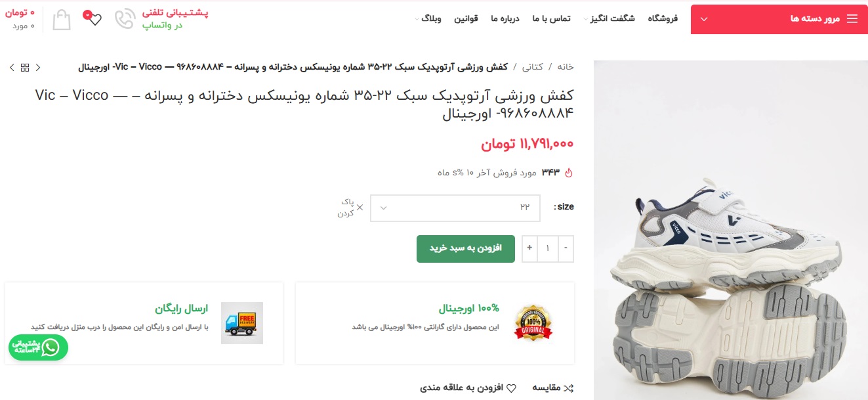
Task: Click the floating WhatsApp support badge
Action: click(x=38, y=348)
